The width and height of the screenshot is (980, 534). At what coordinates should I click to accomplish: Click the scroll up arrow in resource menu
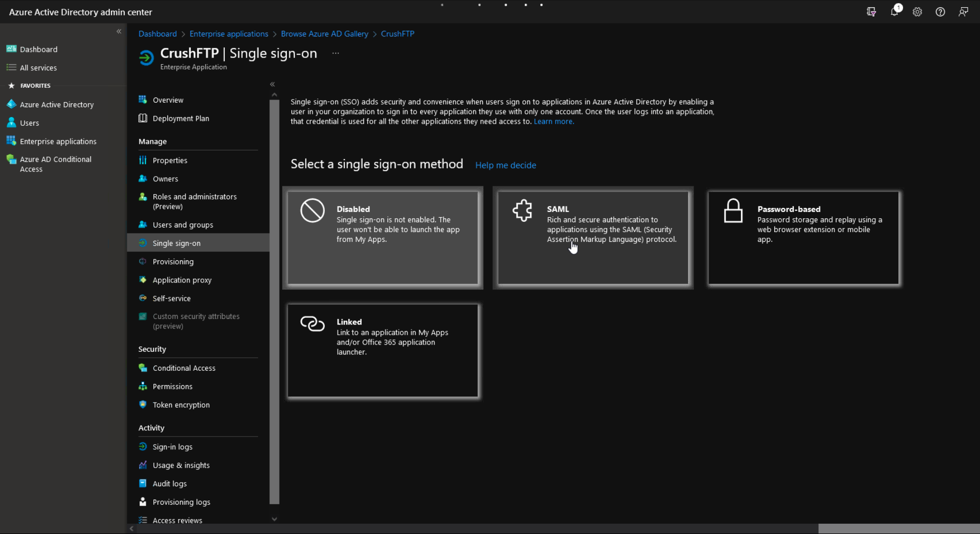pyautogui.click(x=275, y=94)
